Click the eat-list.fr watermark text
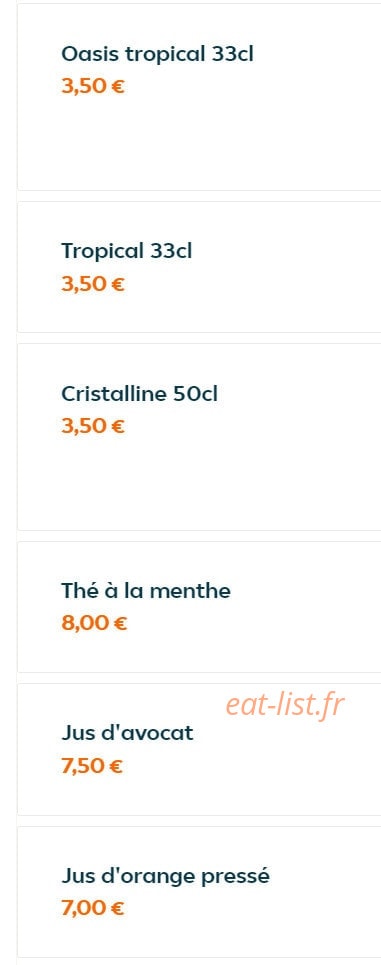Image resolution: width=381 pixels, height=965 pixels. [x=285, y=706]
